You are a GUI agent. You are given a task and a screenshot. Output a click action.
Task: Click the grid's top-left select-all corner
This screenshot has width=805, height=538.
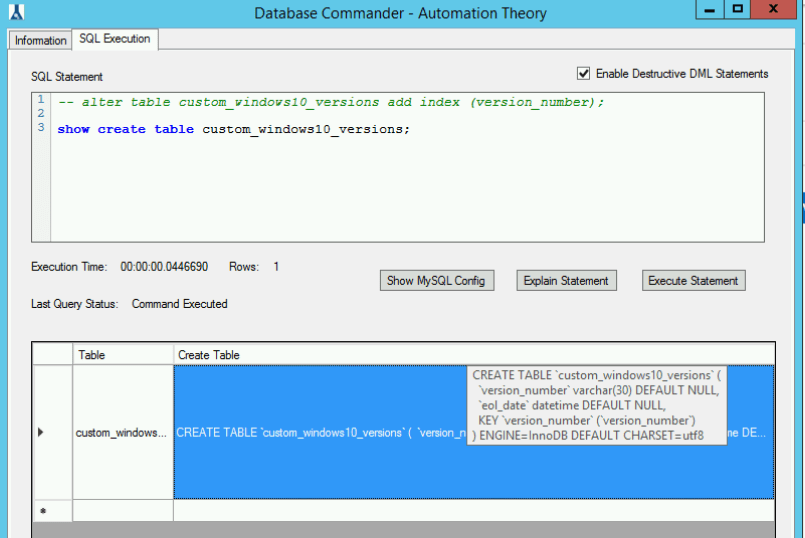52,355
